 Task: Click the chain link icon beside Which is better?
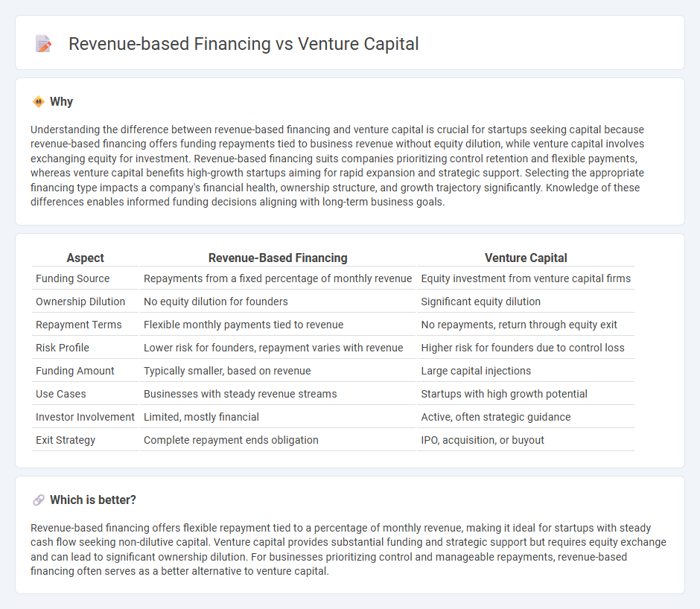(x=39, y=500)
